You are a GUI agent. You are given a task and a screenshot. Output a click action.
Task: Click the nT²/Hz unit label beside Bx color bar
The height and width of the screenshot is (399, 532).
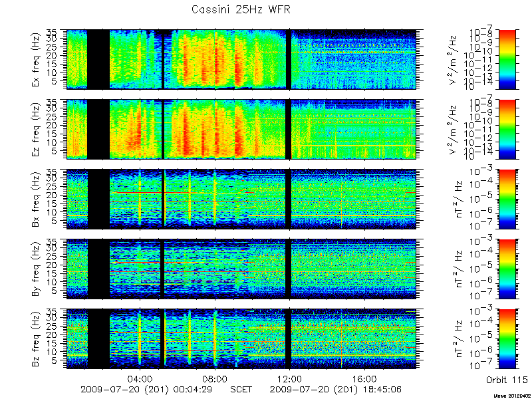click(460, 199)
